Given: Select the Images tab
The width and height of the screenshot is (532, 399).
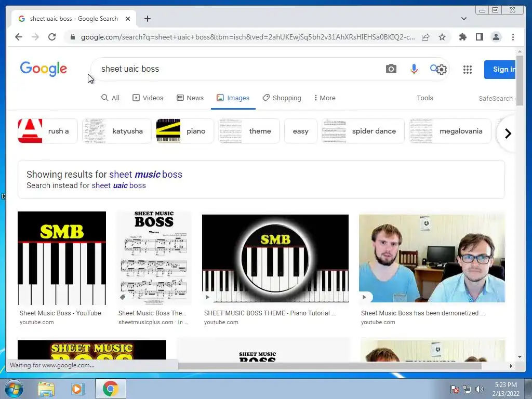Looking at the screenshot, I should 233,98.
